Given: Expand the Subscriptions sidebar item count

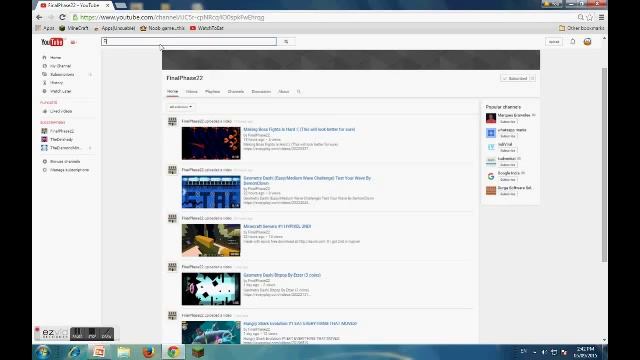Looking at the screenshot, I should tap(90, 74).
